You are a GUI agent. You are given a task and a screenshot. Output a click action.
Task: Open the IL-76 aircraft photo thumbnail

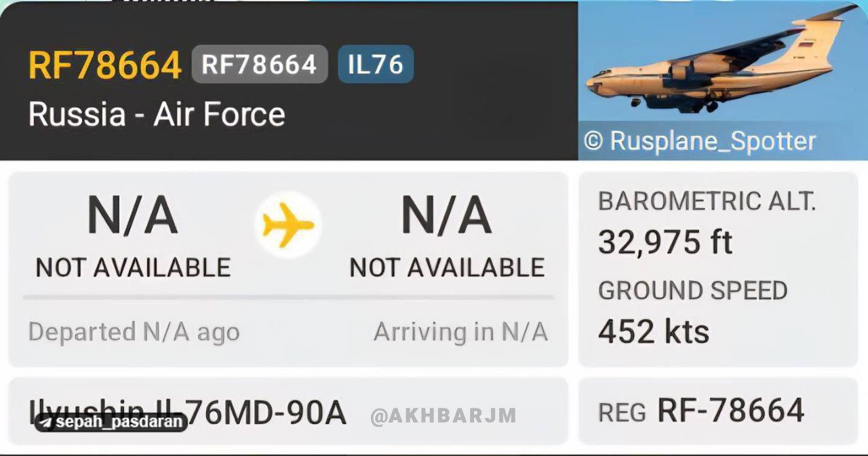[x=723, y=80]
